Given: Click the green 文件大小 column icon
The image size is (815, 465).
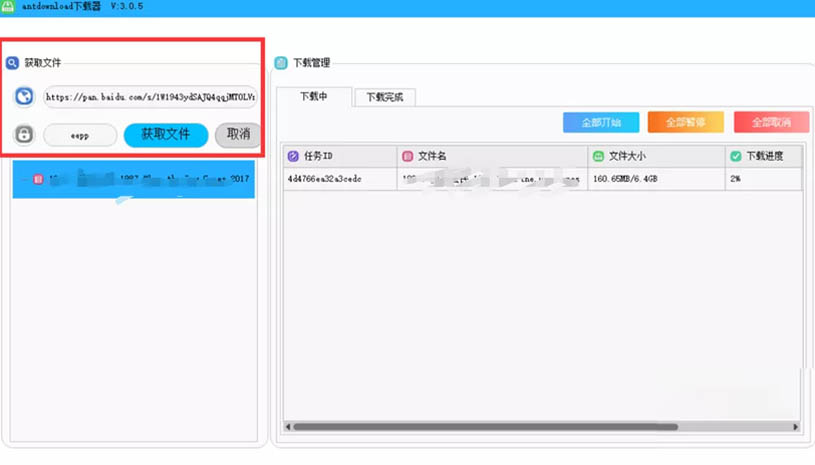Looking at the screenshot, I should click(x=598, y=157).
